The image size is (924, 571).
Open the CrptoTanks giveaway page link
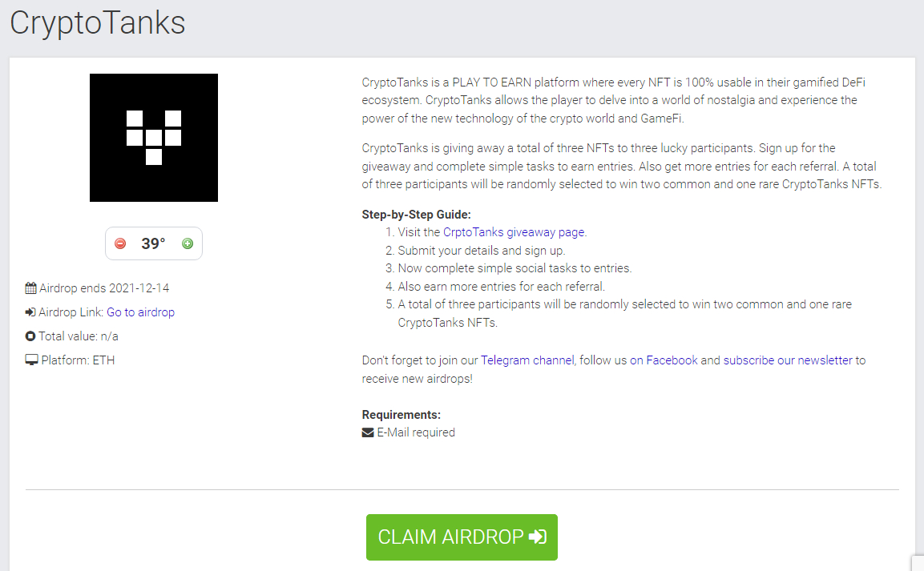coord(514,232)
